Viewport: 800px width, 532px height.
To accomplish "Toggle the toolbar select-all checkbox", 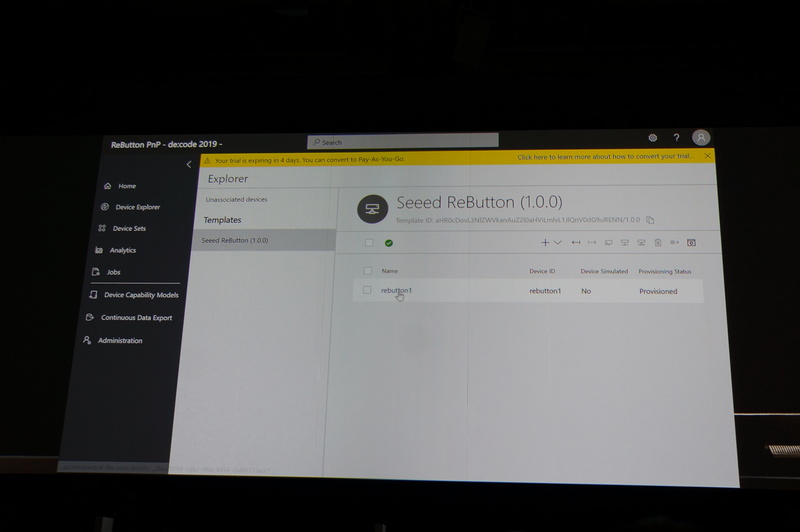I will click(x=369, y=243).
